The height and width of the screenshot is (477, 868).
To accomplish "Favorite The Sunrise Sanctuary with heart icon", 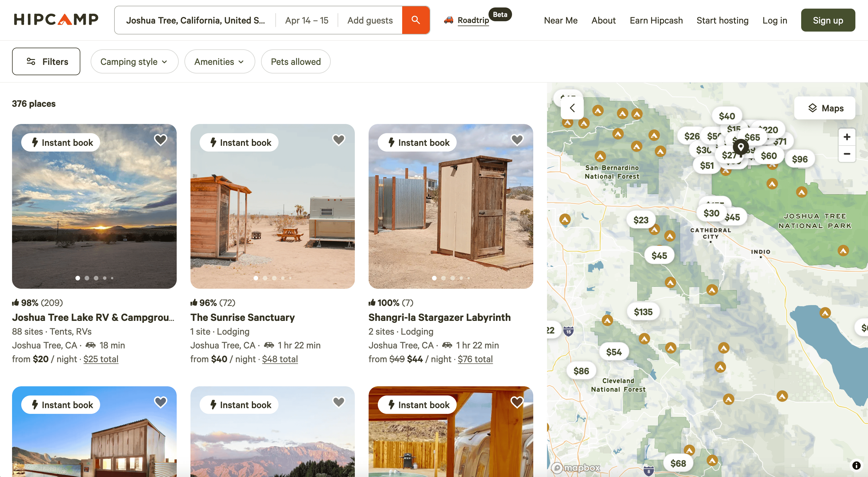I will (339, 139).
